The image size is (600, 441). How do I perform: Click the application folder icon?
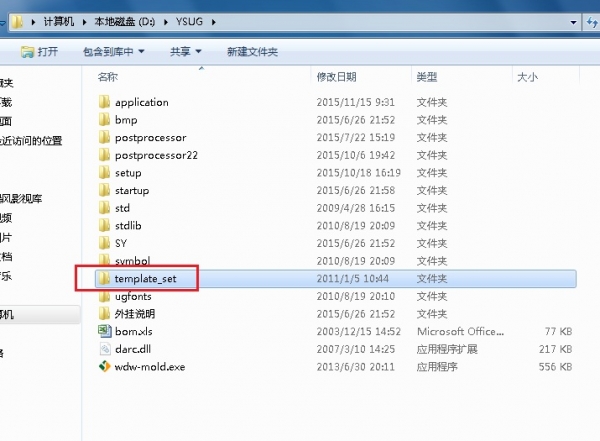pyautogui.click(x=104, y=102)
